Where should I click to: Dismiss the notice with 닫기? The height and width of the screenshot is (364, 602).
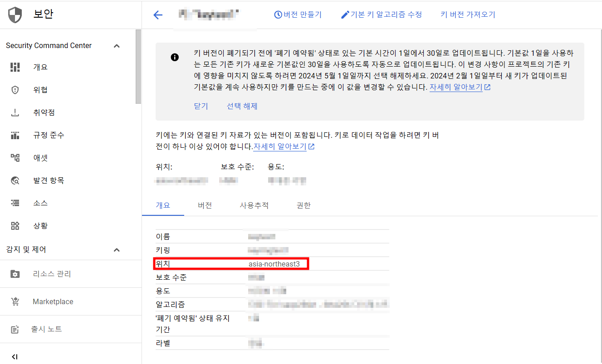(x=201, y=106)
